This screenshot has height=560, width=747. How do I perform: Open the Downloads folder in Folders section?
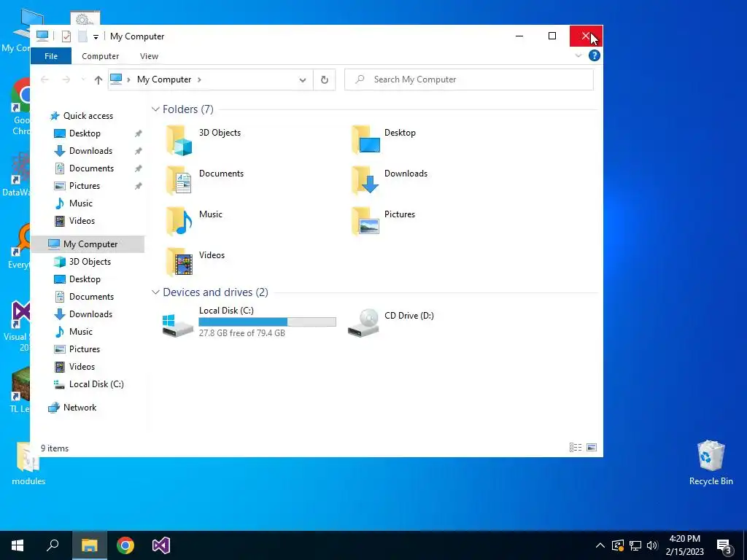pyautogui.click(x=365, y=181)
